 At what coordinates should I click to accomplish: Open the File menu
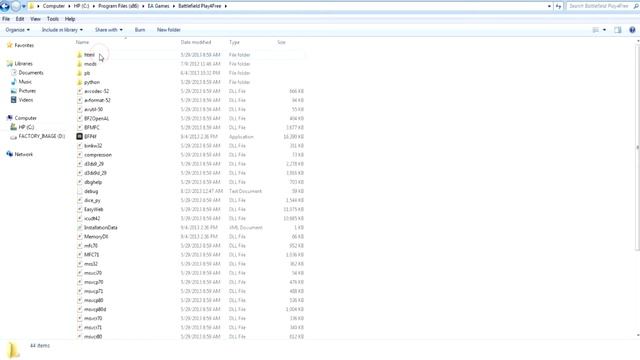tap(6, 19)
